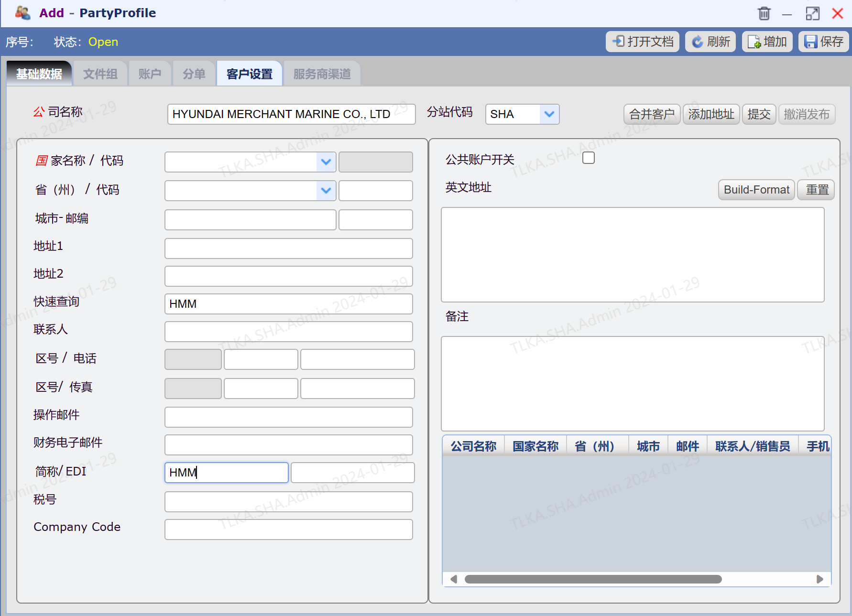This screenshot has width=852, height=616.
Task: Click the grey 电话 country code field
Action: (193, 359)
